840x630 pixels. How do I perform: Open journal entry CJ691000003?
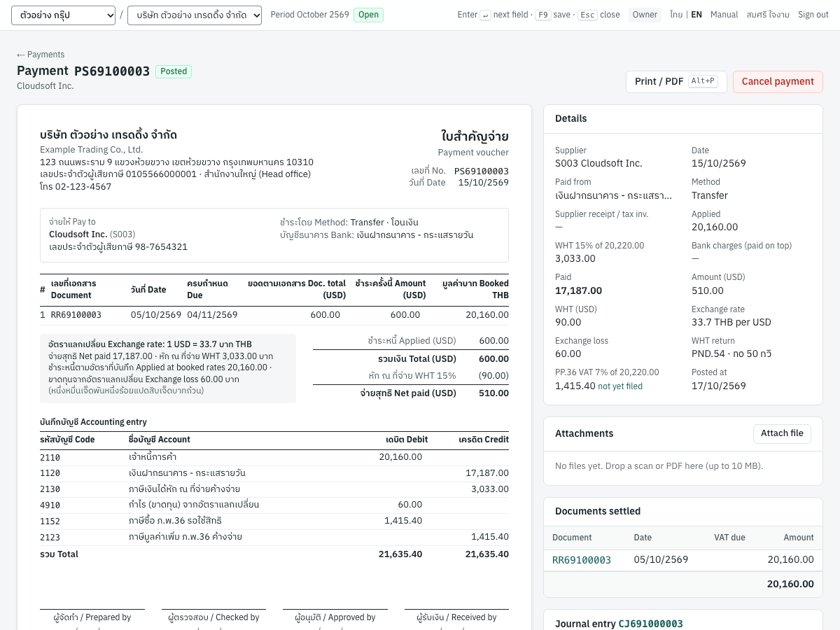coord(650,624)
